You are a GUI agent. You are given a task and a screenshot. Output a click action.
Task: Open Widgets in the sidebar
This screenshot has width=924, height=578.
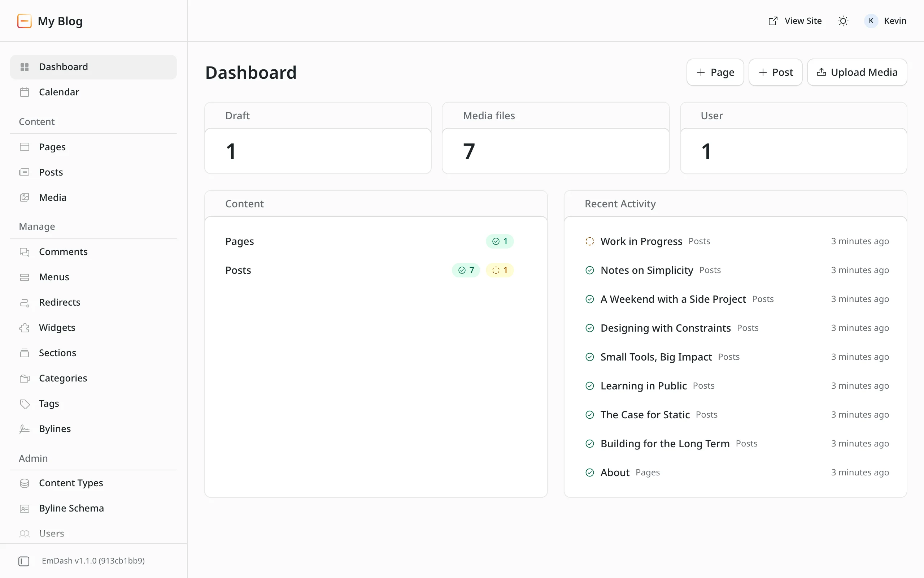point(93,328)
